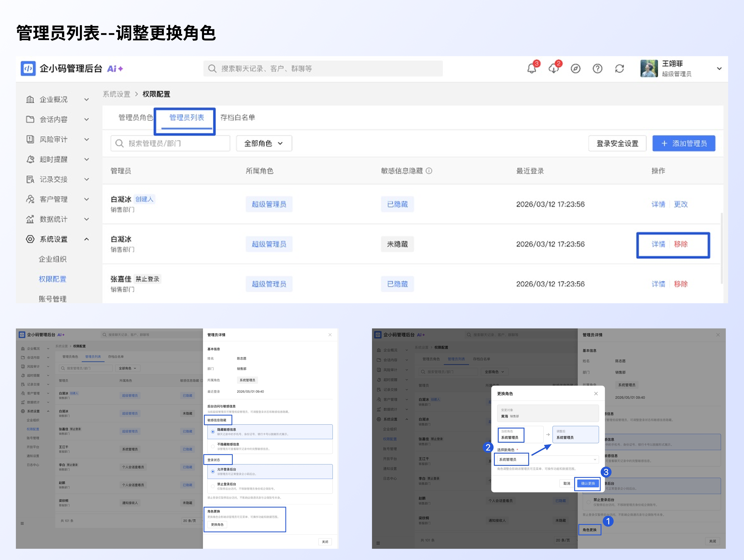
Task: Click the 会话内容 folder icon in the large sidebar
Action: pyautogui.click(x=30, y=119)
